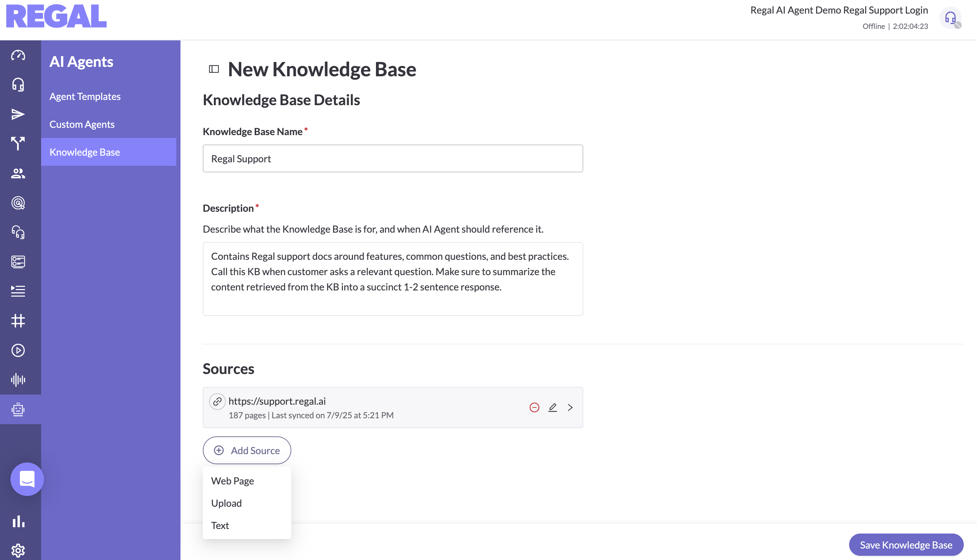Remove the support.regal.ai source
The image size is (977, 560).
pyautogui.click(x=534, y=407)
